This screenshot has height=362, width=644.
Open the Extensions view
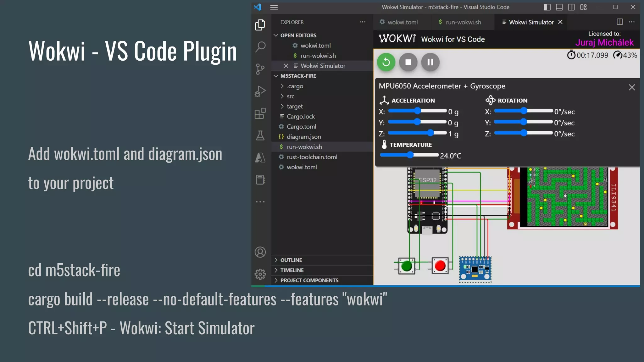pos(260,113)
